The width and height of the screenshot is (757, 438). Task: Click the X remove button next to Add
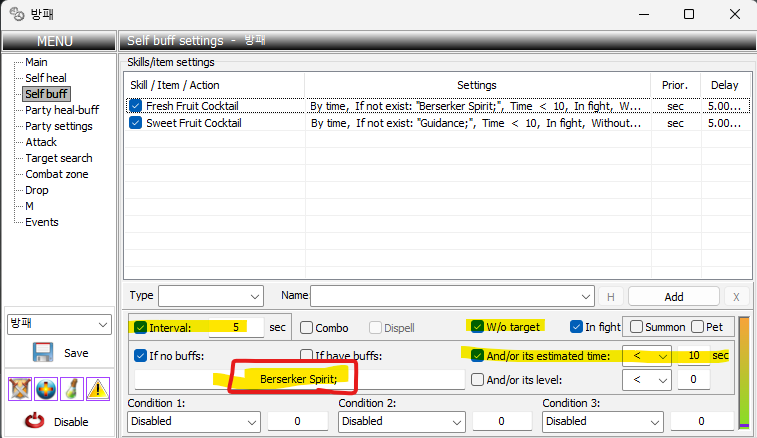coord(736,297)
